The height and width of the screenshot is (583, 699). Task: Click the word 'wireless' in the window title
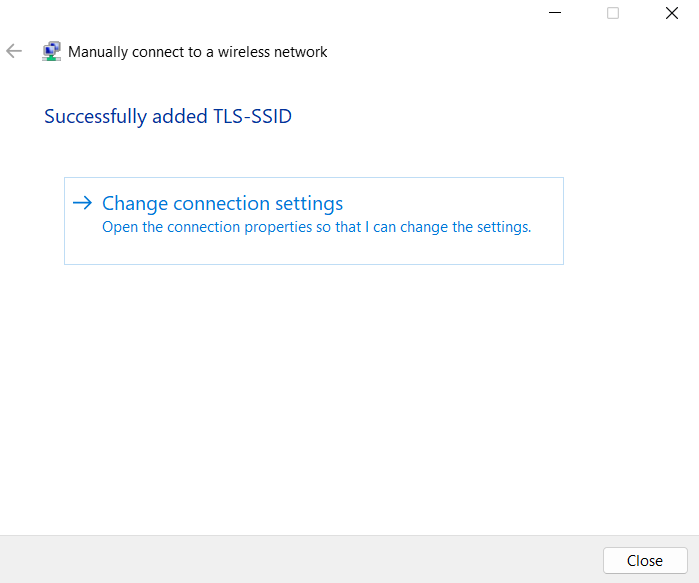point(244,52)
